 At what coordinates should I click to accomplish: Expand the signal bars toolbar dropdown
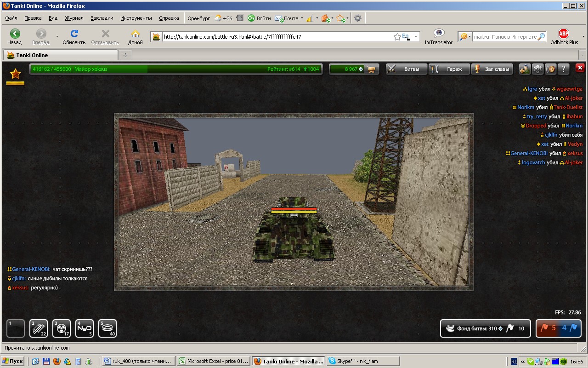(317, 18)
